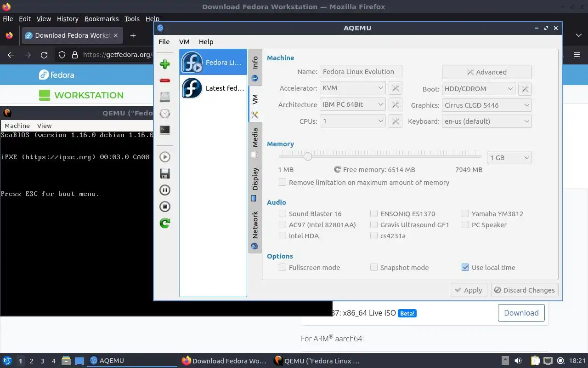
Task: Click the Firefox tracking protection shield icon
Action: click(62, 55)
